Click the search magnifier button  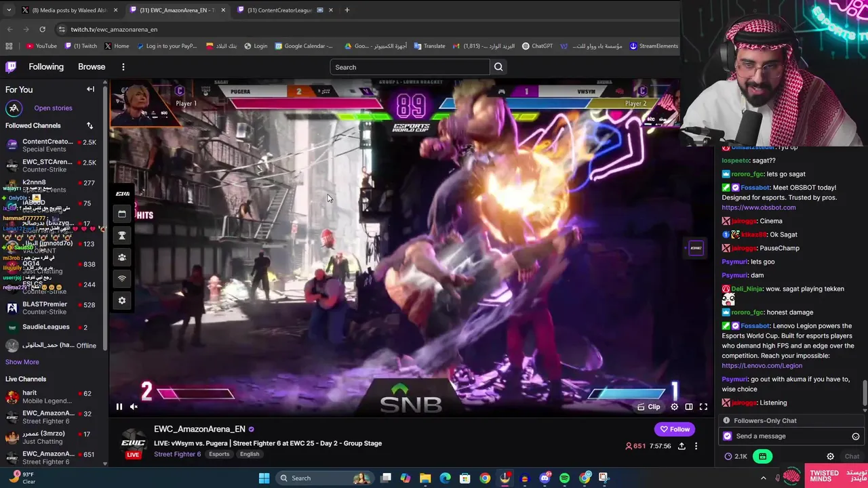(498, 67)
